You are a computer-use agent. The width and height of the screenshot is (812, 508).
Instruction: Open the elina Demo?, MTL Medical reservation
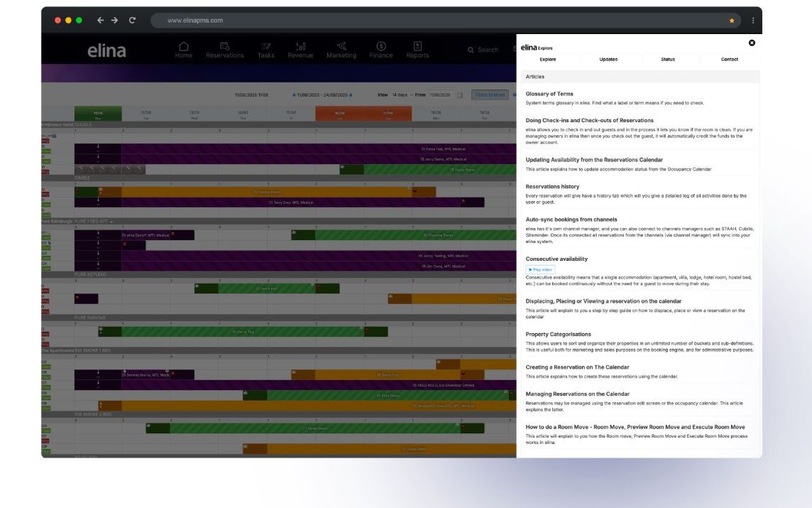[134, 235]
